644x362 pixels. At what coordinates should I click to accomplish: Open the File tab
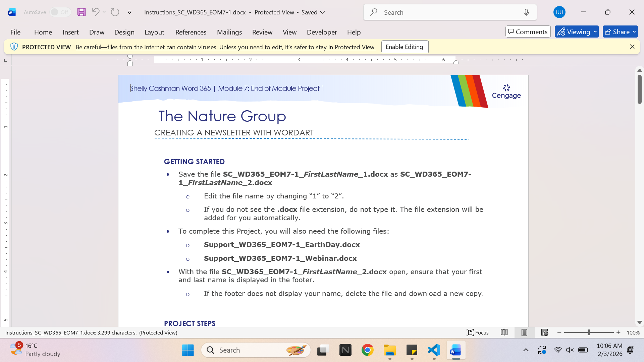coord(15,32)
